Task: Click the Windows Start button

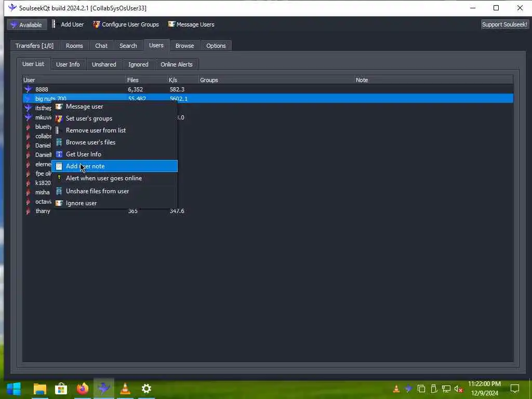Action: pos(14,389)
